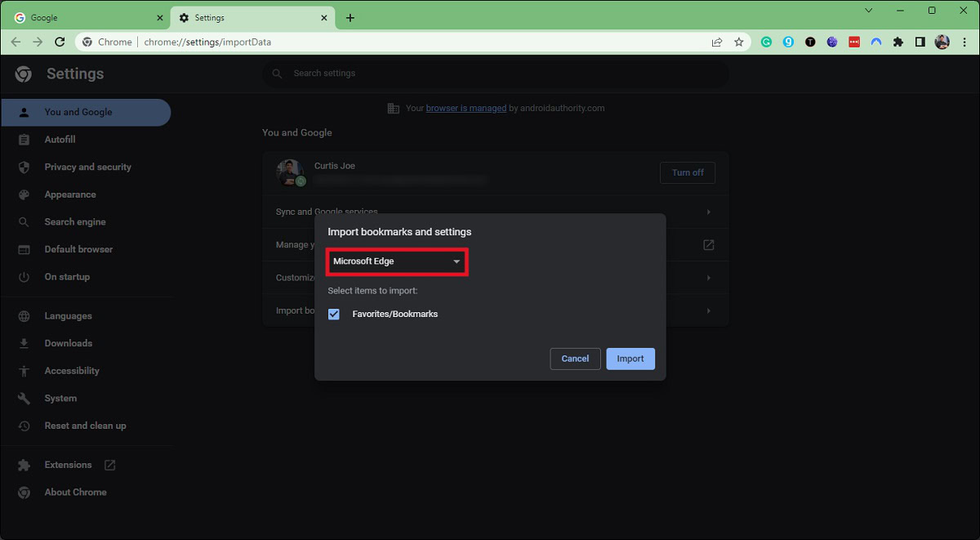The height and width of the screenshot is (540, 980).
Task: Cancel the import dialog
Action: click(x=575, y=358)
